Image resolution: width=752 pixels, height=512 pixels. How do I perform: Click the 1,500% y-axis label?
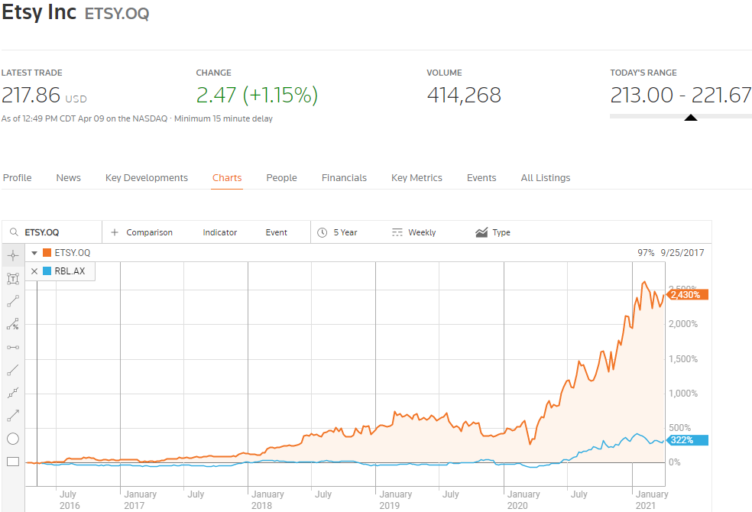[x=683, y=359]
